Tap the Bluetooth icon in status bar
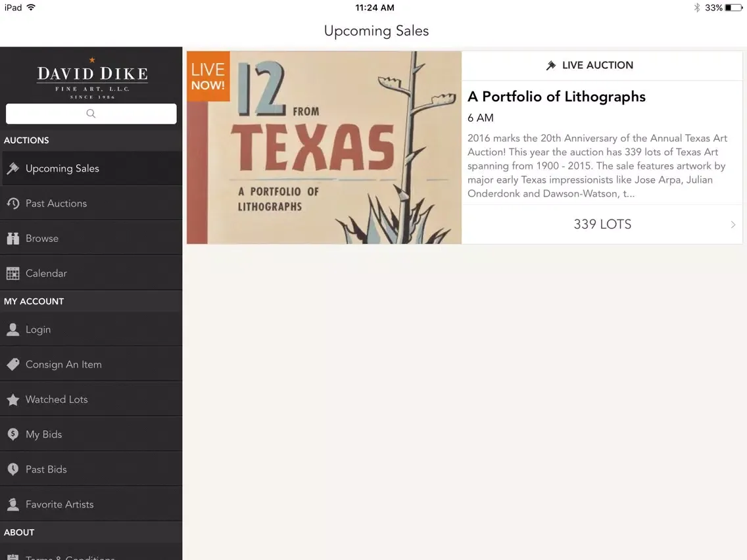This screenshot has width=747, height=560. (x=697, y=8)
